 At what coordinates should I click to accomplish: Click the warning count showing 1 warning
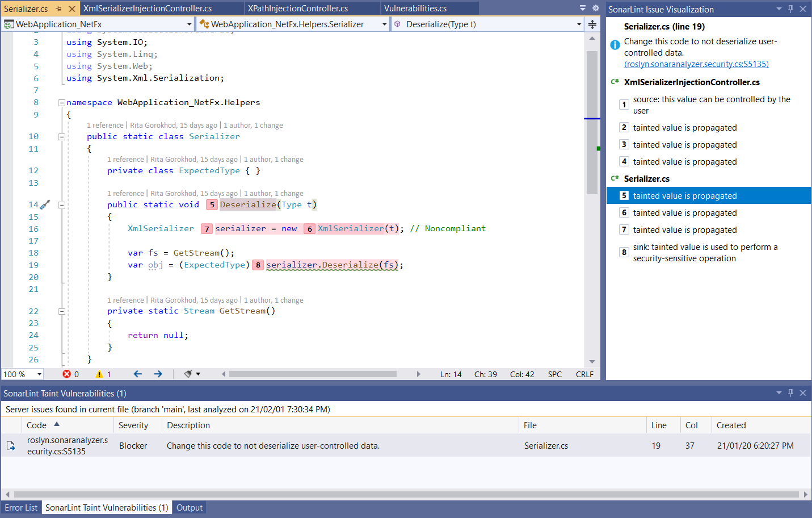click(x=102, y=374)
